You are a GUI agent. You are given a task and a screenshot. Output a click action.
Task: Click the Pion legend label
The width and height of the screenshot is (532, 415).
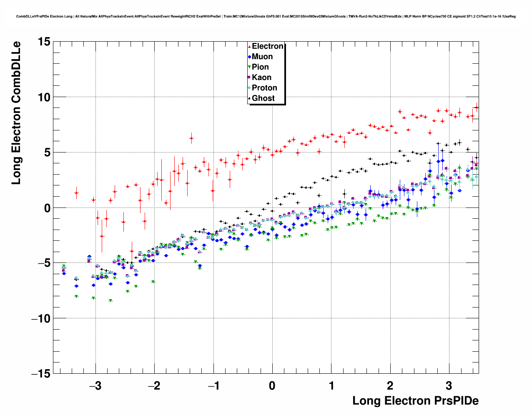tap(260, 67)
